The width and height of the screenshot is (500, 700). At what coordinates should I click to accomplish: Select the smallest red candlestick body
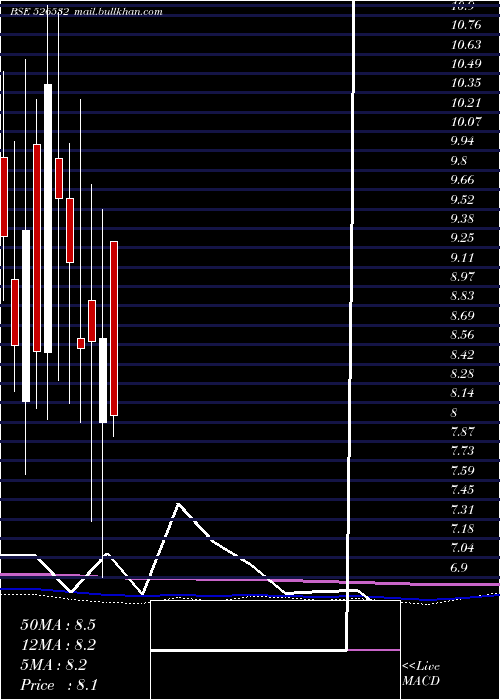tap(81, 343)
